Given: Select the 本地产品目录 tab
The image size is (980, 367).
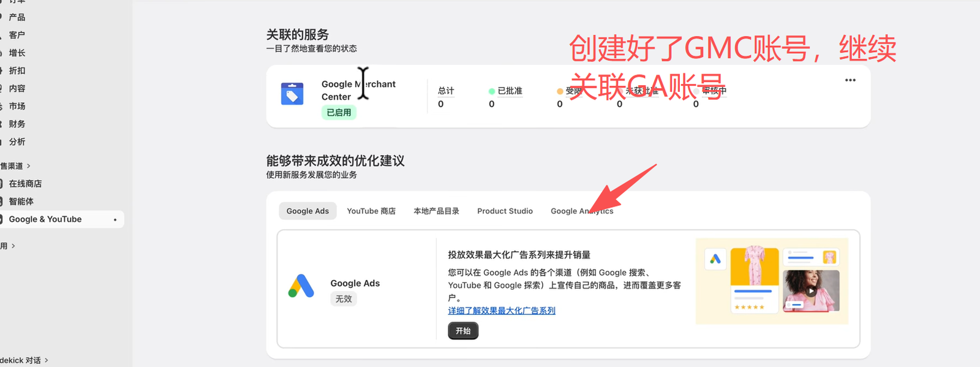Looking at the screenshot, I should (436, 211).
